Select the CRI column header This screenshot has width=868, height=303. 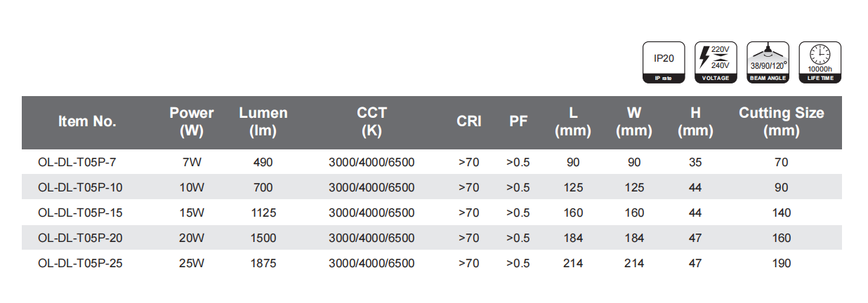click(x=468, y=121)
